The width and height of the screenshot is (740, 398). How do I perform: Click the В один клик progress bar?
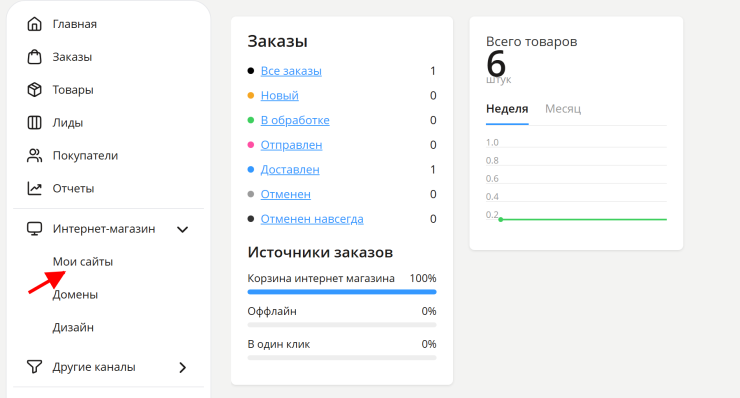tap(342, 358)
